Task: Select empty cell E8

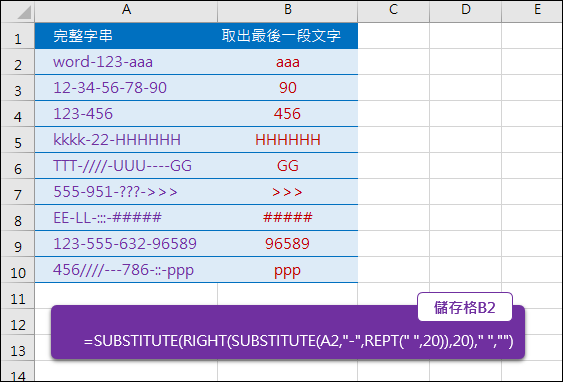Action: [x=532, y=218]
